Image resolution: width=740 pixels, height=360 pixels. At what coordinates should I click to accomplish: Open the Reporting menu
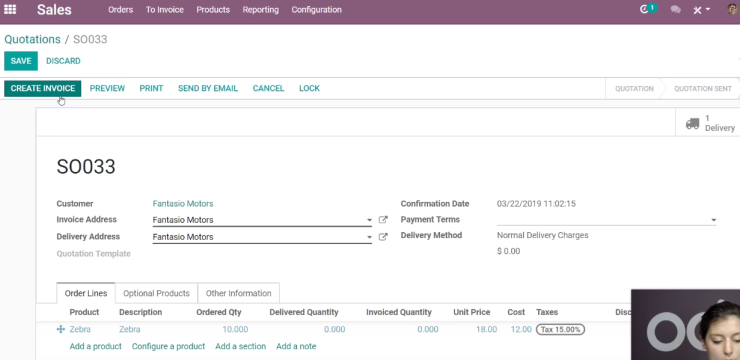pyautogui.click(x=261, y=9)
